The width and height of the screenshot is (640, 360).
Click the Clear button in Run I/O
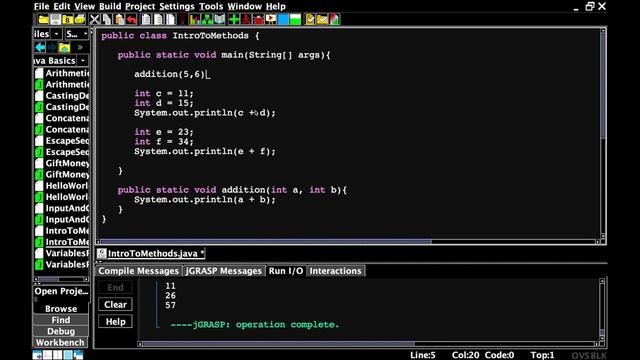pos(116,304)
